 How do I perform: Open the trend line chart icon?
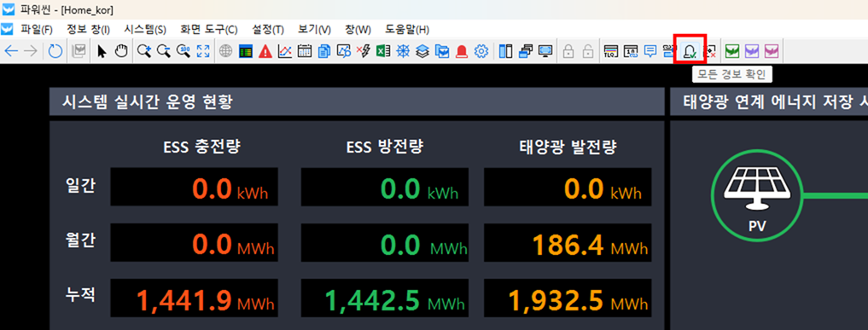(284, 51)
